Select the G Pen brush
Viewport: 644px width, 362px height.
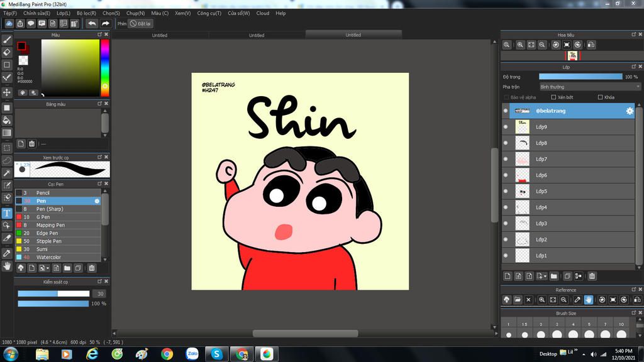point(58,217)
